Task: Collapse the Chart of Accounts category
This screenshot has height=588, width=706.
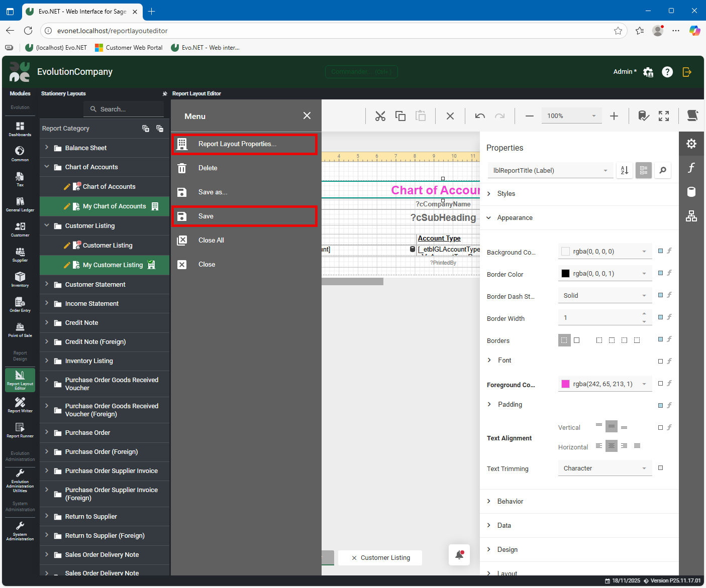Action: [46, 167]
